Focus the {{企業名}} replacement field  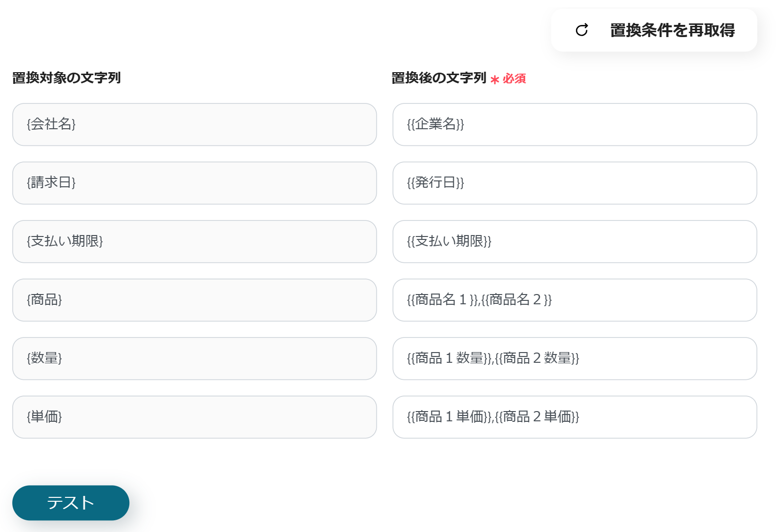[x=574, y=124]
